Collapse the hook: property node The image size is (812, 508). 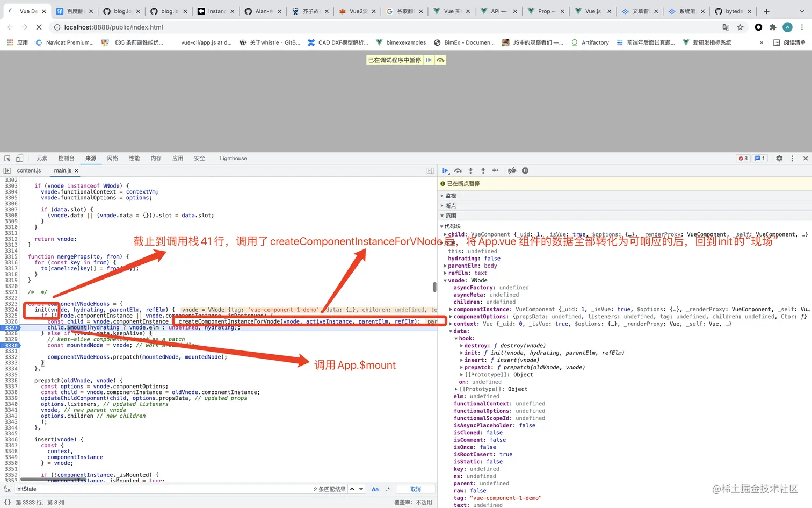pos(456,339)
